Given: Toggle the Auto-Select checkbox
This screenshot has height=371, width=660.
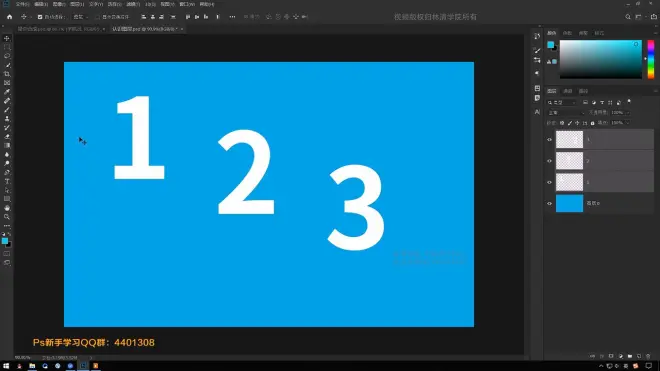Looking at the screenshot, I should click(x=40, y=17).
